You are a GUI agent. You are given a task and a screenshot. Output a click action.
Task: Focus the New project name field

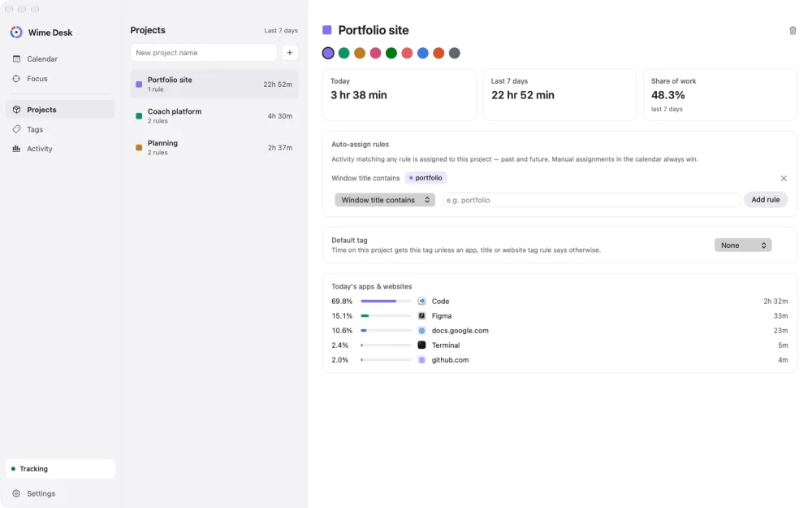[x=204, y=52]
